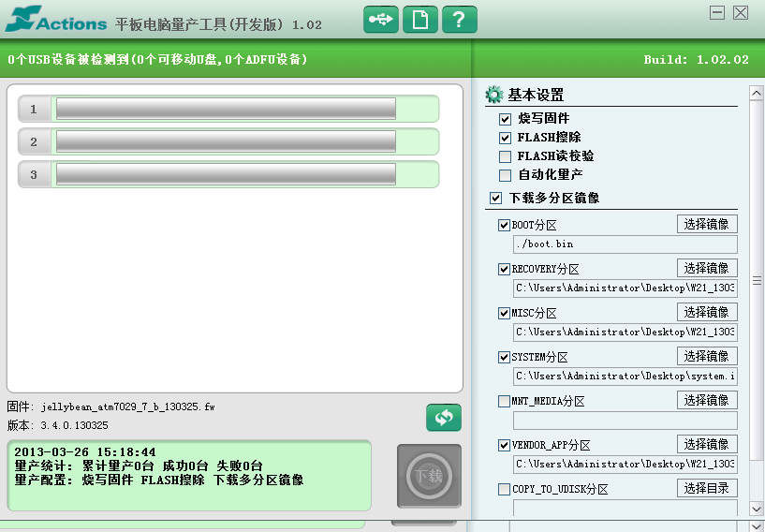Click the ./boot.bin path field
765x532 pixels.
(625, 244)
